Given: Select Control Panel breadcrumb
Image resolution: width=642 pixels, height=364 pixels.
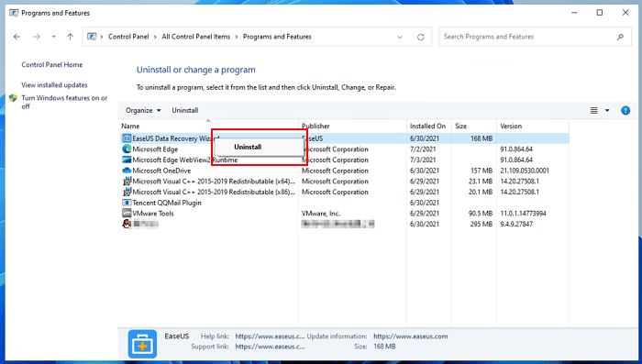Looking at the screenshot, I should point(128,37).
